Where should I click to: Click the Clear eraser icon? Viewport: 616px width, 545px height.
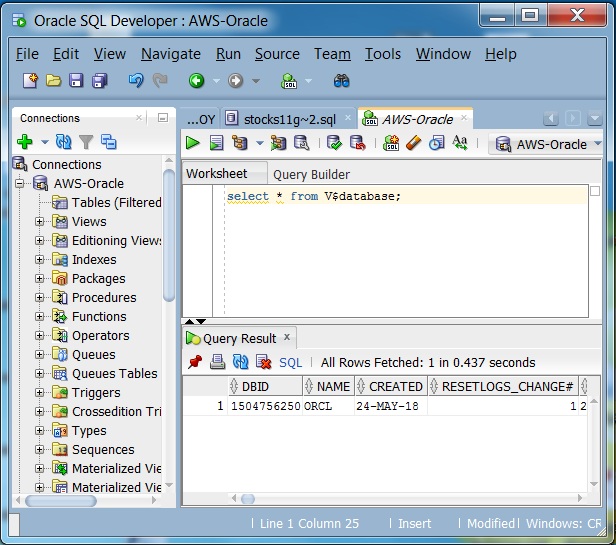[413, 143]
